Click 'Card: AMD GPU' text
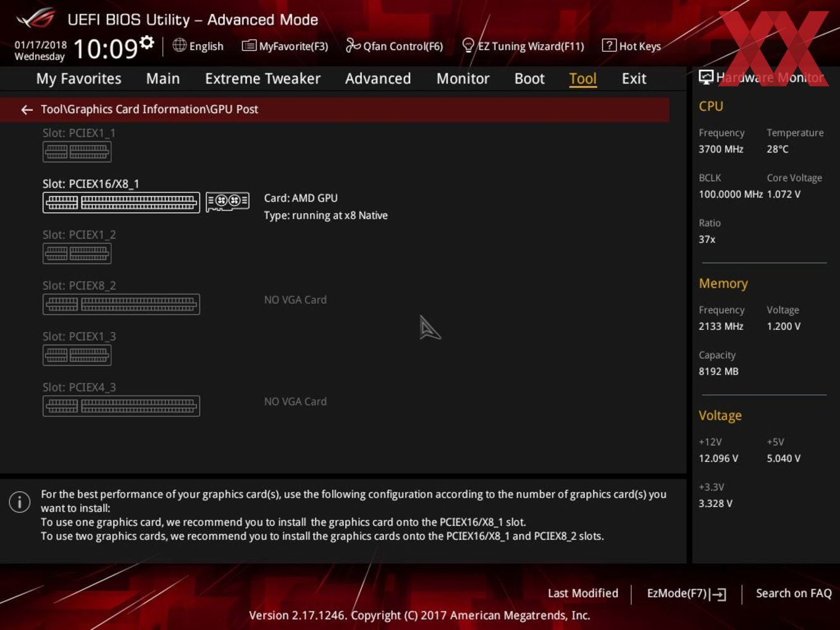 pos(301,198)
